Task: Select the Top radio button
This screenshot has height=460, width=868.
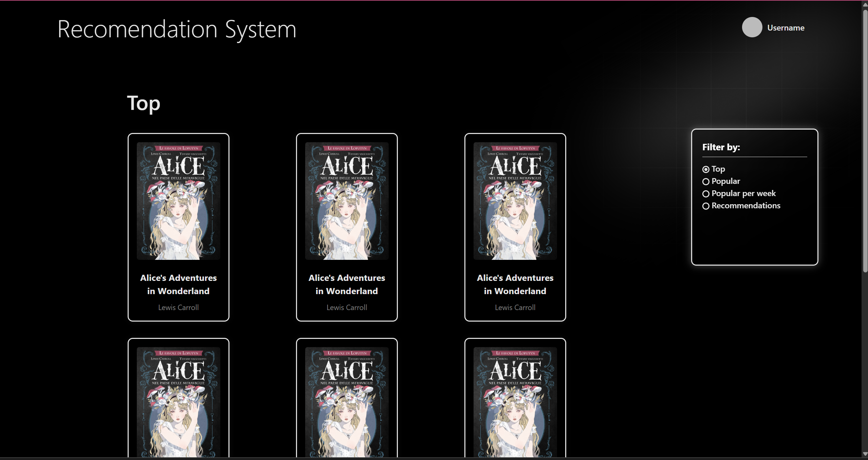Action: point(706,169)
